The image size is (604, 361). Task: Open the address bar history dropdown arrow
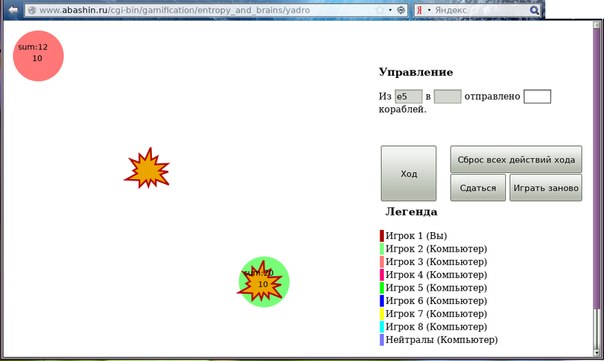[x=390, y=10]
